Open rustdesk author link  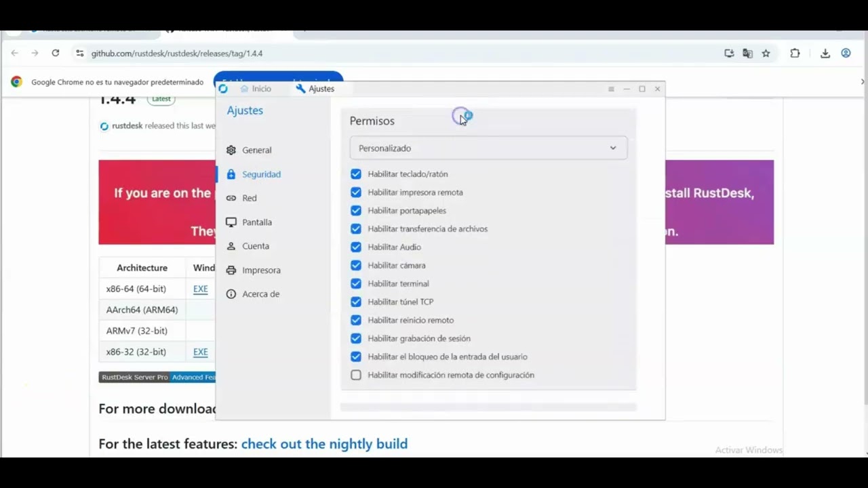[127, 126]
